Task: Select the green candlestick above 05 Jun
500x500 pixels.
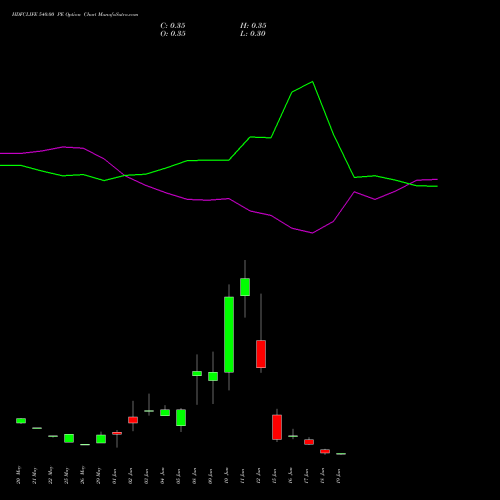Action: tap(181, 417)
